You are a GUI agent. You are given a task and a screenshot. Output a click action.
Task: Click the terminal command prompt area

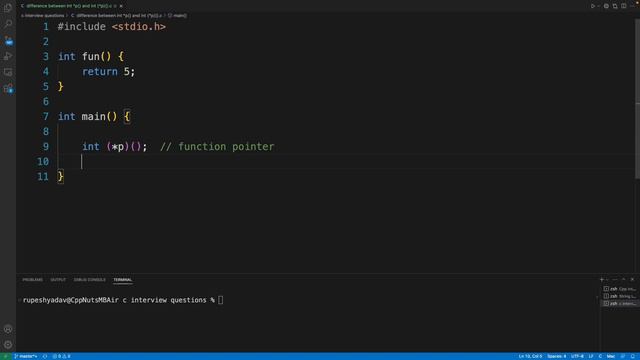[x=122, y=300]
